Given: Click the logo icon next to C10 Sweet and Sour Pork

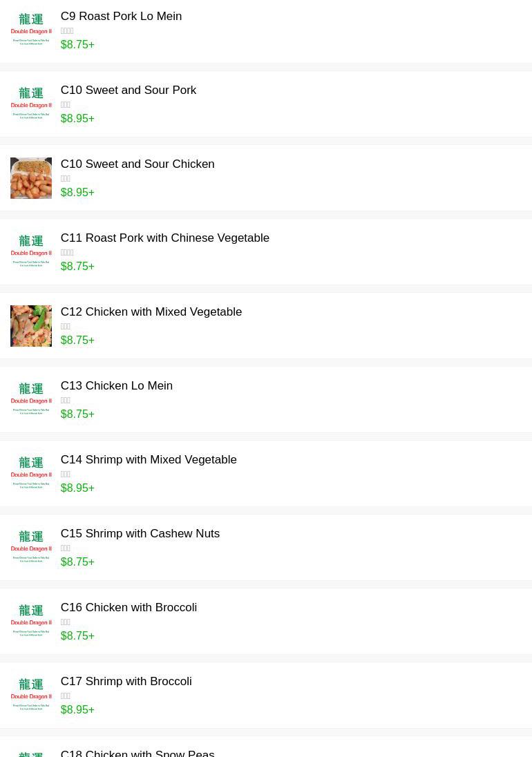Looking at the screenshot, I should 31,104.
